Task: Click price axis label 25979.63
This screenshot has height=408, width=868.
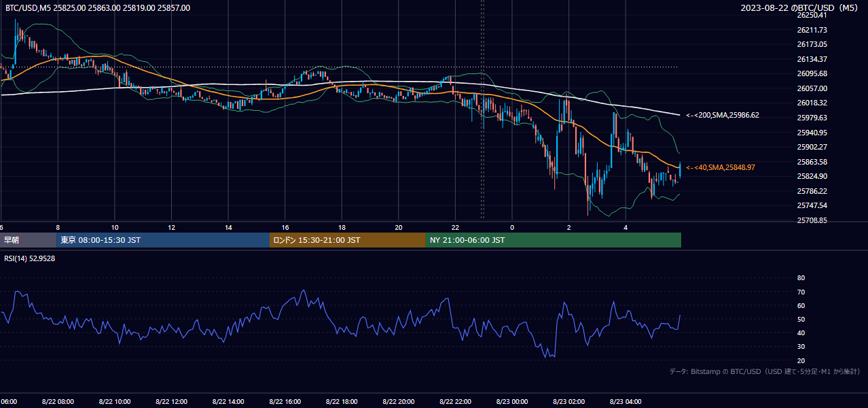Action: pos(812,118)
